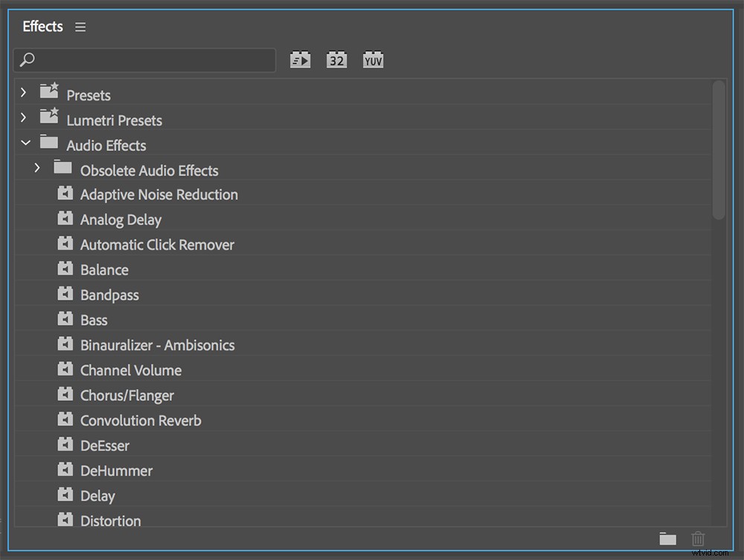Click in the effects search field
Screen dimensions: 744x560
(149, 59)
